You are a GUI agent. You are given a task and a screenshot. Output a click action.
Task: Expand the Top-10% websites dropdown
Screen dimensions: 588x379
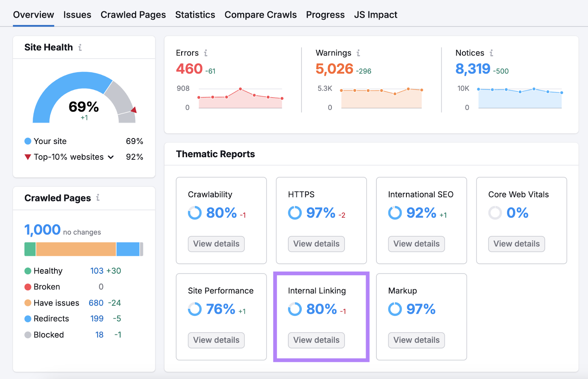pyautogui.click(x=111, y=157)
